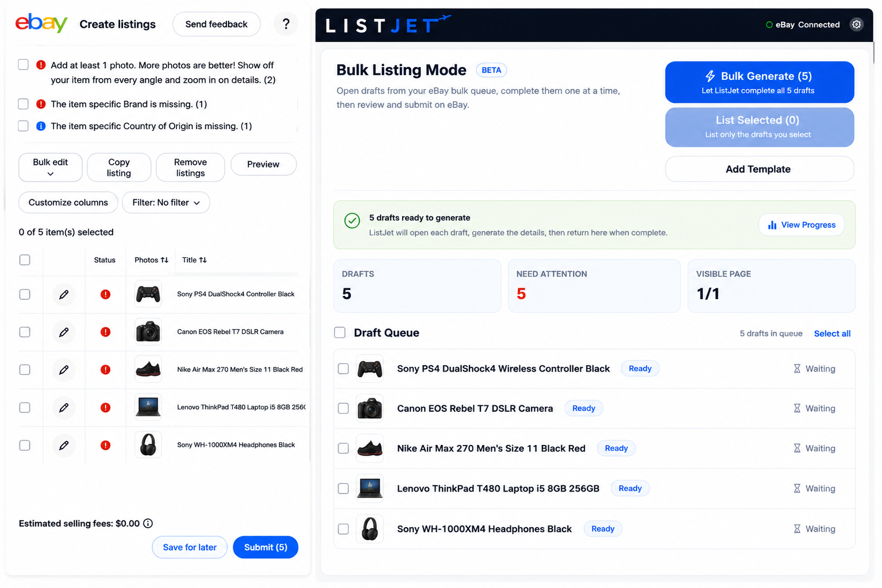Image resolution: width=882 pixels, height=588 pixels.
Task: Open the eBay logo home link
Action: click(x=41, y=24)
